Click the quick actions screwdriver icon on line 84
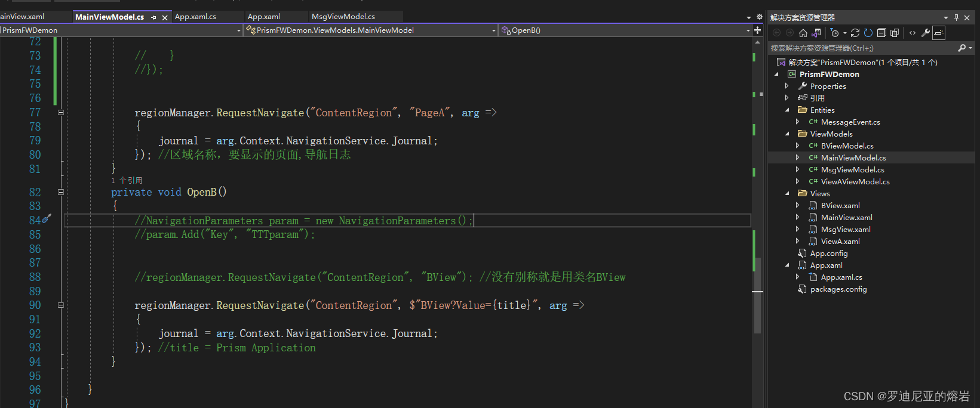Screen dimensions: 980x408 tap(47, 219)
